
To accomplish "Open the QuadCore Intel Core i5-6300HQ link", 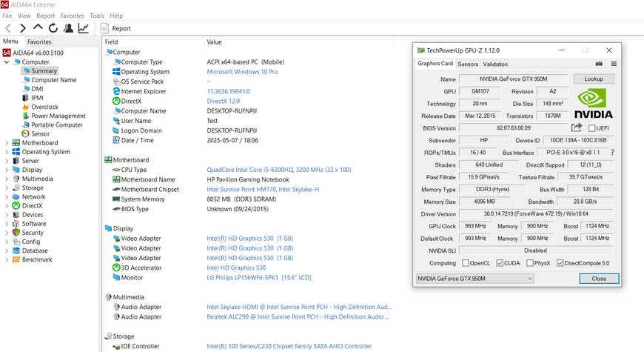I will coord(279,170).
